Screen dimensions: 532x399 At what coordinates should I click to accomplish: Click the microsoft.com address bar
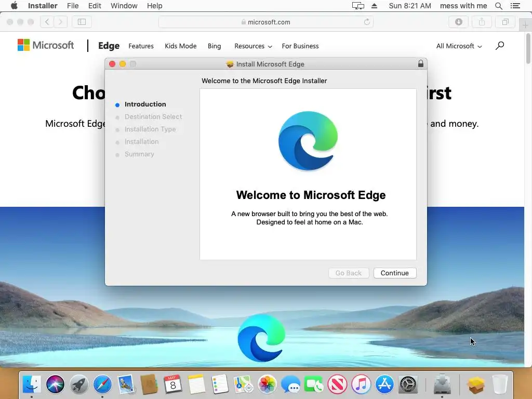[266, 22]
